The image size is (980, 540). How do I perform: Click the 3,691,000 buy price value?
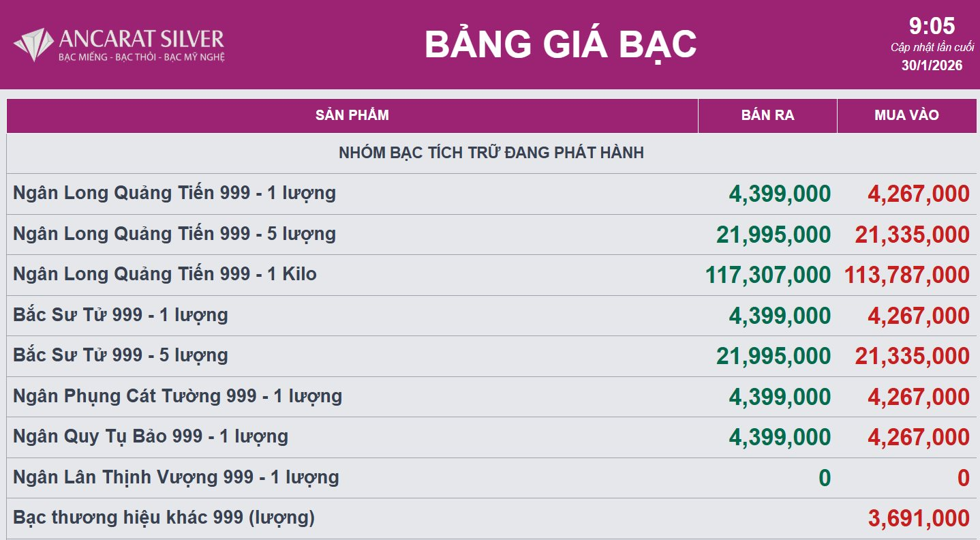[x=919, y=518]
